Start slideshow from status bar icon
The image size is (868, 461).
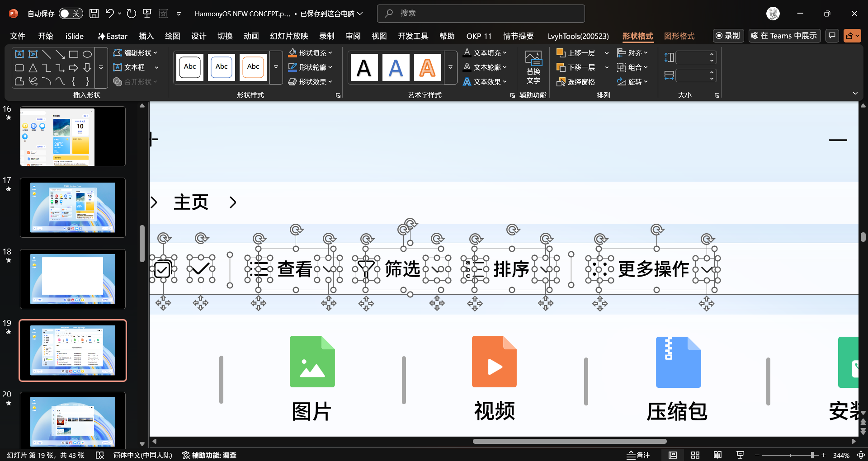(740, 455)
